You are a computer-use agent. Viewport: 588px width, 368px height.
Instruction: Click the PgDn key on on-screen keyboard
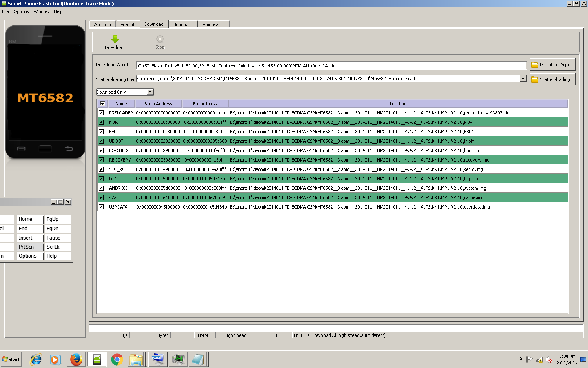click(x=58, y=229)
